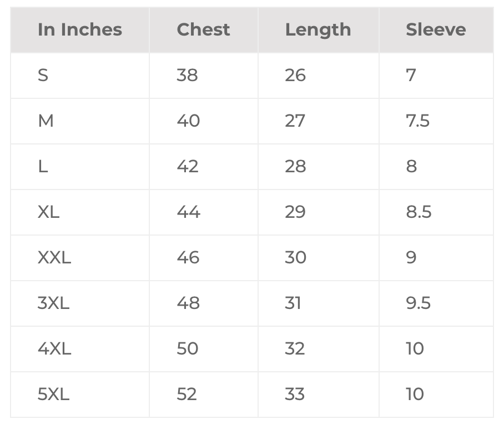This screenshot has height=429, width=504.
Task: Click chest value 44 for size XL
Action: pyautogui.click(x=188, y=212)
